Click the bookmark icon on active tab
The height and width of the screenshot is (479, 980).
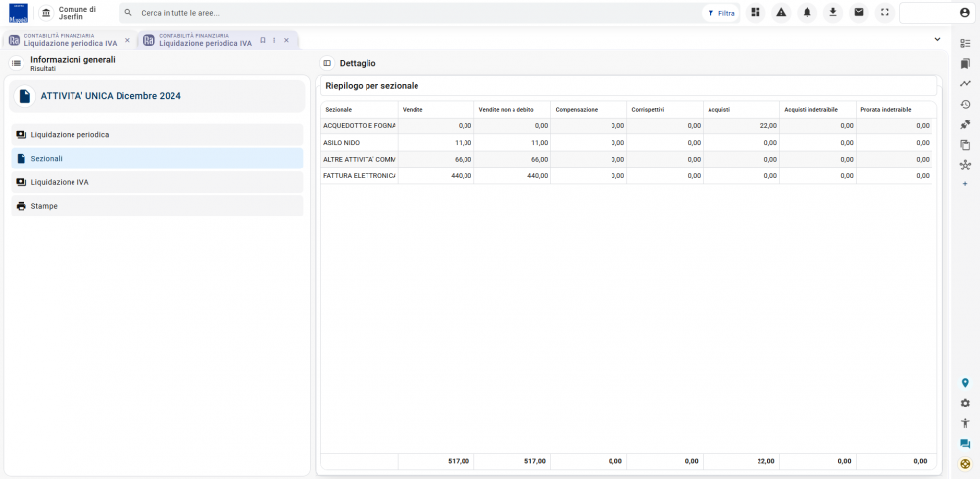(x=263, y=40)
